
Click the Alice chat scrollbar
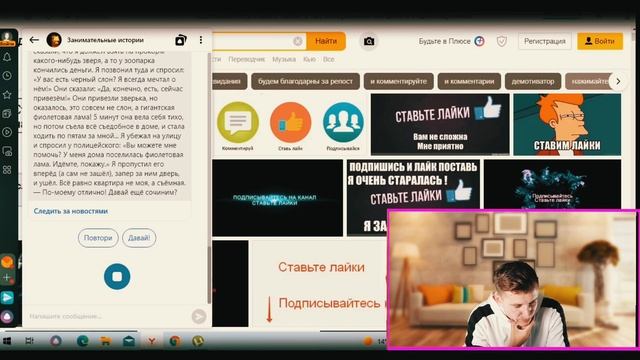[x=209, y=275]
